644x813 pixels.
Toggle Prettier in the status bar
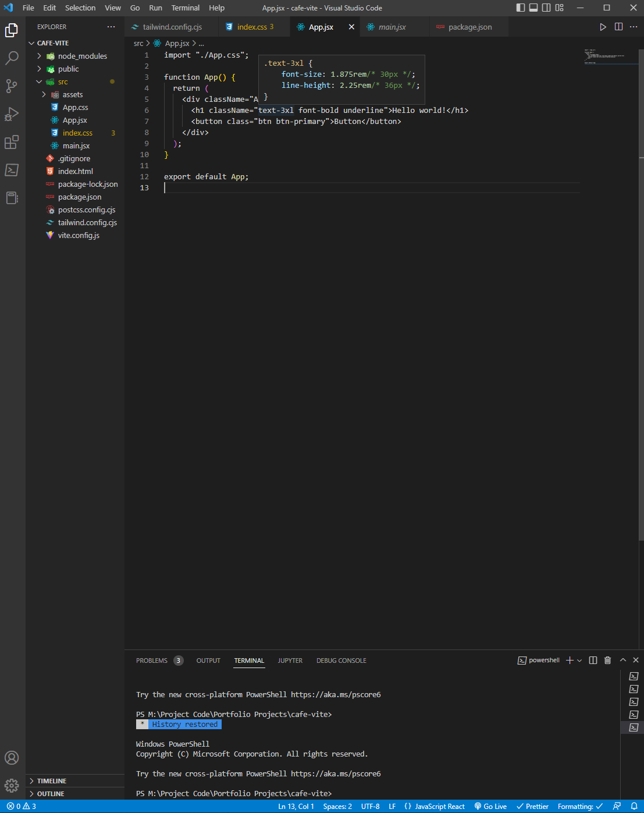[532, 807]
